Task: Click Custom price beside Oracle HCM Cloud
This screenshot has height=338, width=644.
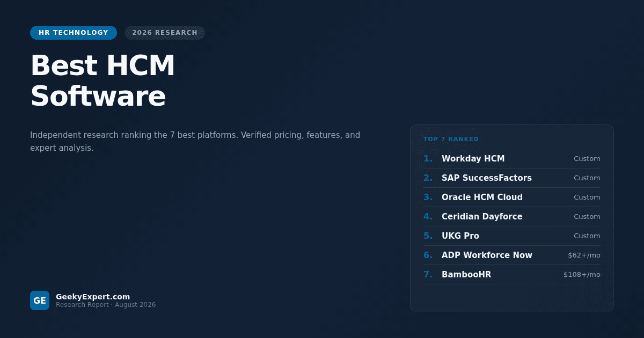Action: coord(587,197)
